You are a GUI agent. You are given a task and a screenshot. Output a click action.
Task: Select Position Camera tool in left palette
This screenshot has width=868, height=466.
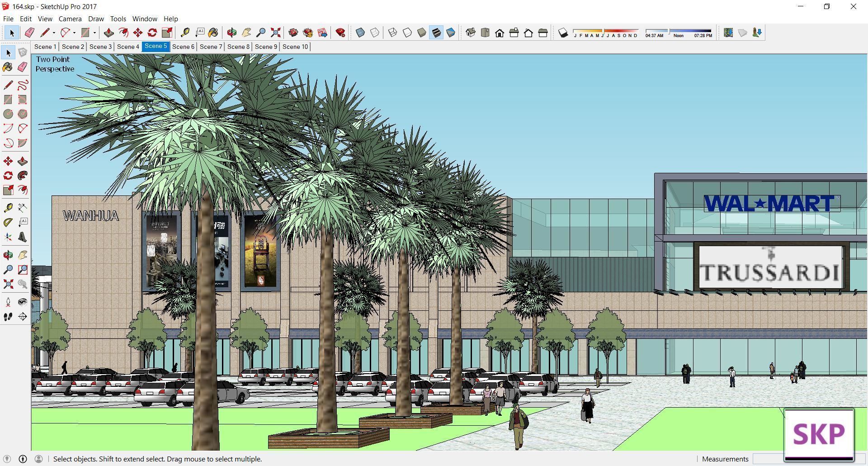8,302
